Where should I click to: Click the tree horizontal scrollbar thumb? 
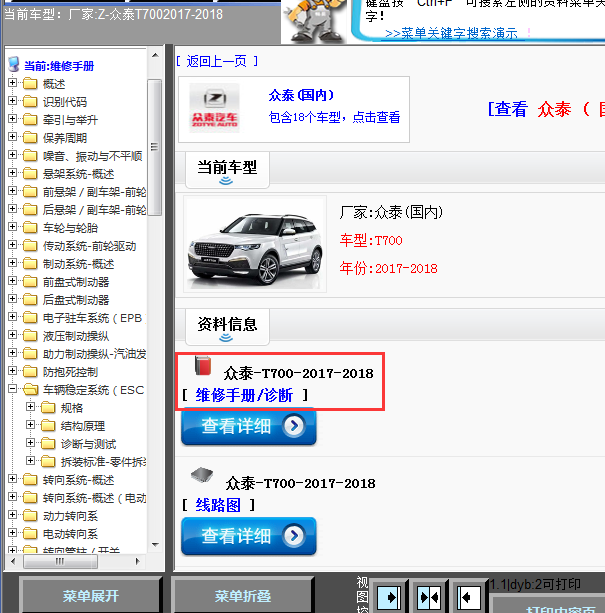tap(60, 561)
